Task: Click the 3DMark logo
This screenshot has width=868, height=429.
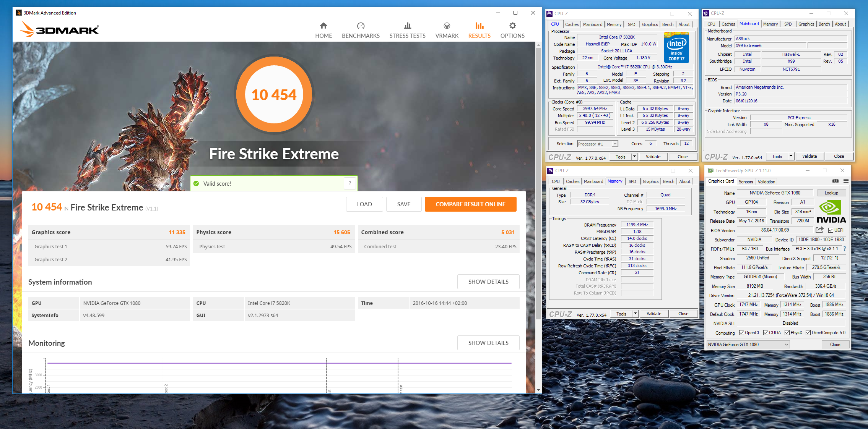Action: 60,29
